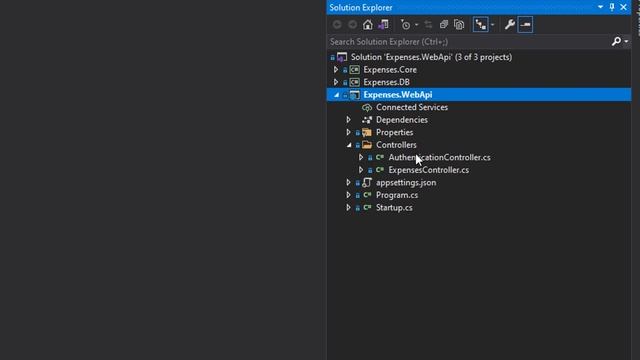Expand the Dependencies node

[x=349, y=120]
